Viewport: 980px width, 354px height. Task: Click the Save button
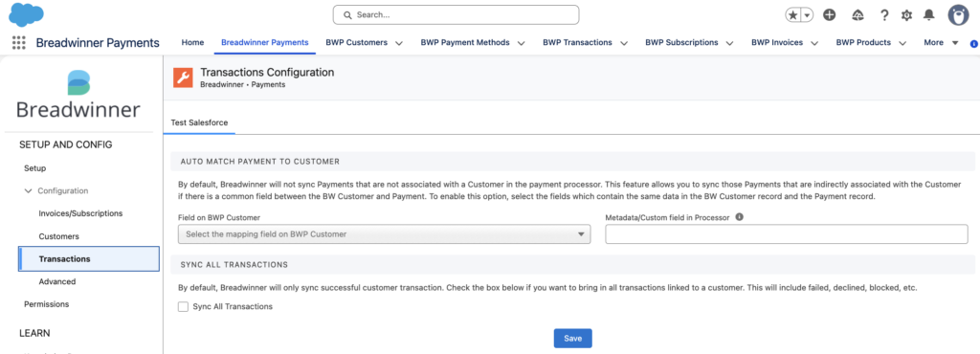(573, 339)
